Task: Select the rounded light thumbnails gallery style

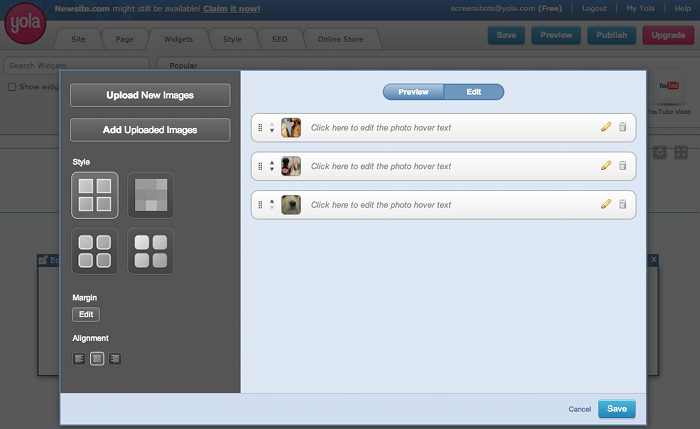Action: (x=151, y=251)
